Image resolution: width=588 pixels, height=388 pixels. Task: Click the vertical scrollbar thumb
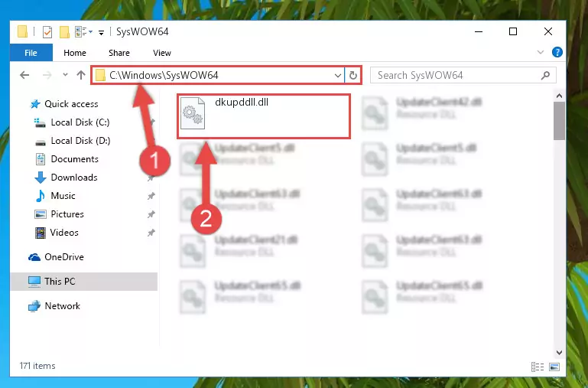click(559, 121)
